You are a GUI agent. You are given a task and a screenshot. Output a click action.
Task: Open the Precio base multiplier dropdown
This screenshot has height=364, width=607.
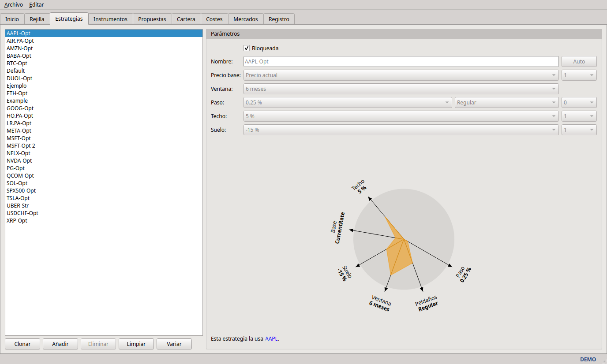click(579, 75)
